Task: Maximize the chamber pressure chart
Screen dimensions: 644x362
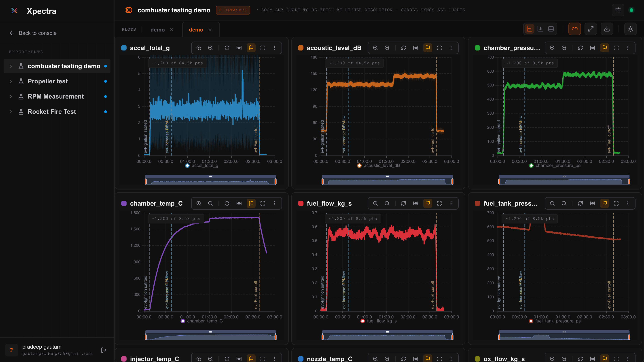Action: (616, 48)
